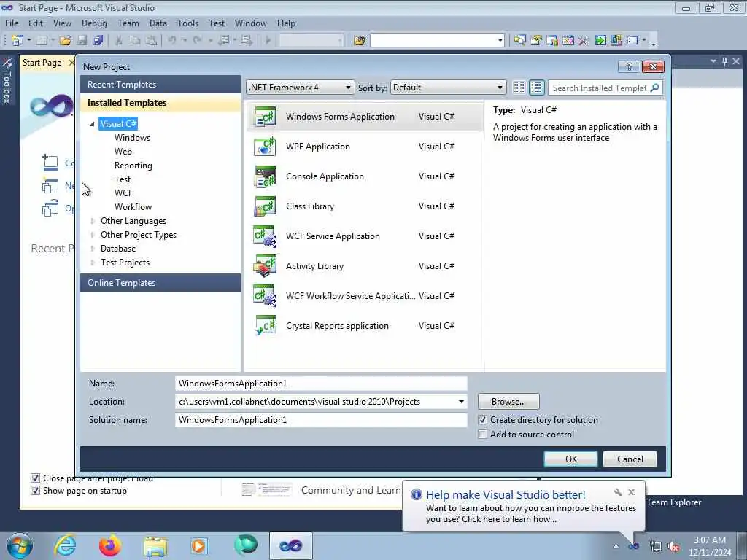
Task: Toggle Show page on startup checkbox
Action: coord(35,491)
